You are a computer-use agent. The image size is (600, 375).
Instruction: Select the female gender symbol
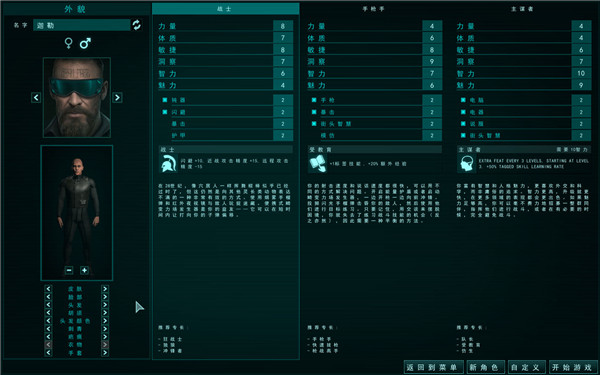(x=68, y=43)
